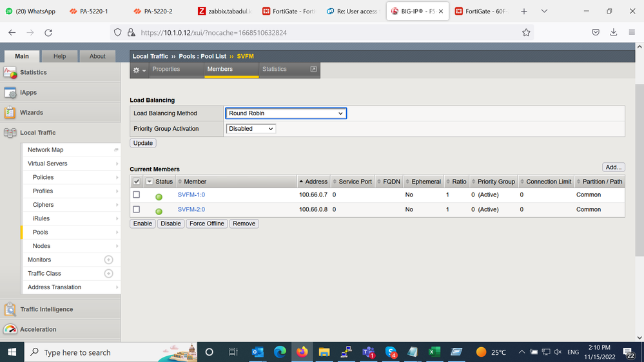This screenshot has height=362, width=644.
Task: Open Statistics in new window icon
Action: pyautogui.click(x=313, y=69)
